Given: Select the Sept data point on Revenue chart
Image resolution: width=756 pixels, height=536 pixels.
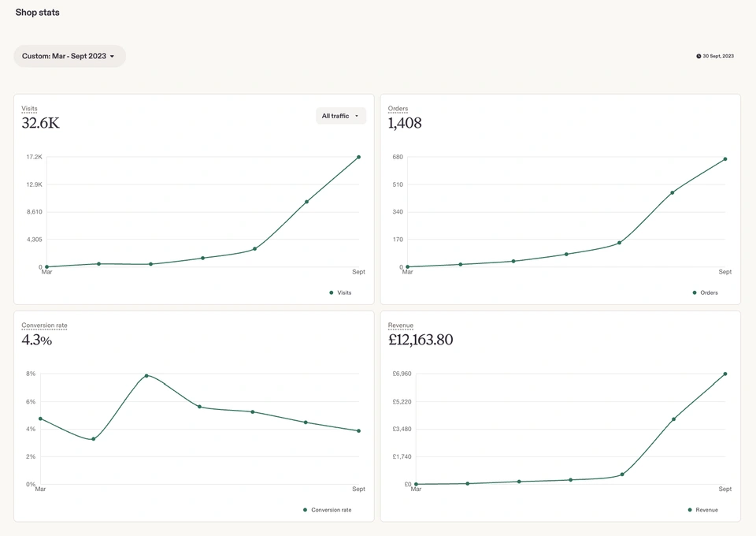Looking at the screenshot, I should tap(725, 374).
